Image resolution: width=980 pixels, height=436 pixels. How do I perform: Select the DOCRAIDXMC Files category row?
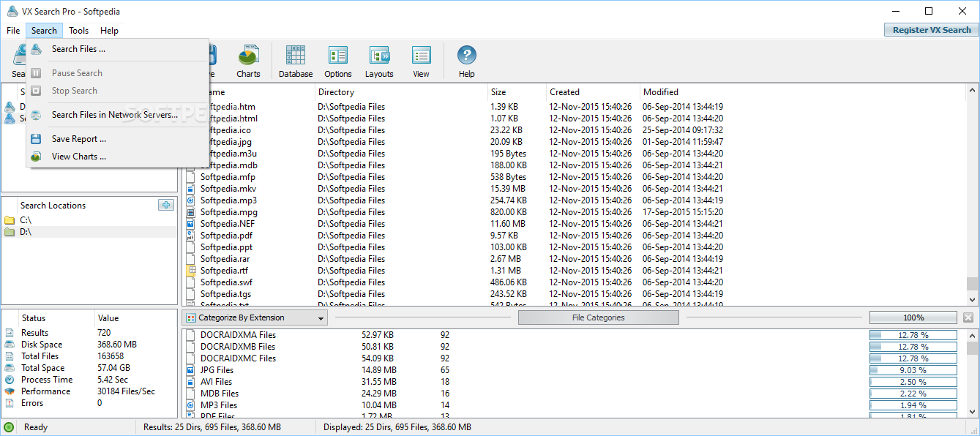[x=574, y=358]
